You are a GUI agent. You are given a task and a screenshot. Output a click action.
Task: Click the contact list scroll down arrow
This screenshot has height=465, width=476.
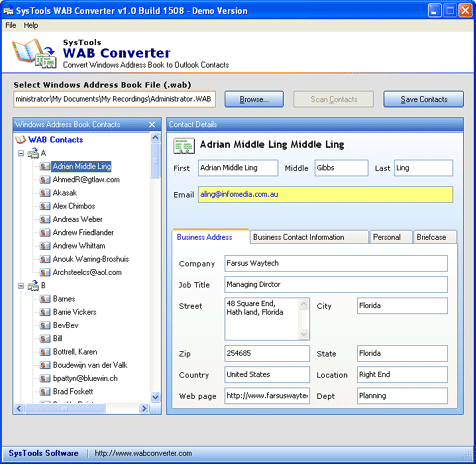click(x=155, y=397)
